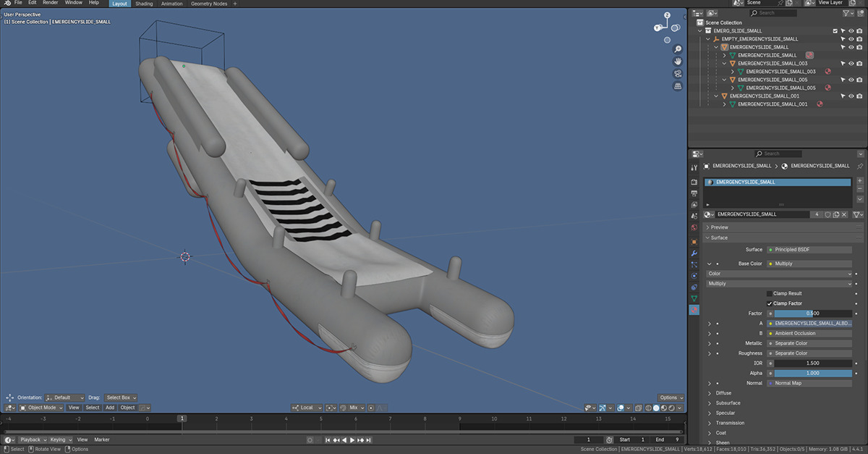Open the Modifiers wrench tab
The width and height of the screenshot is (868, 454).
pyautogui.click(x=694, y=253)
